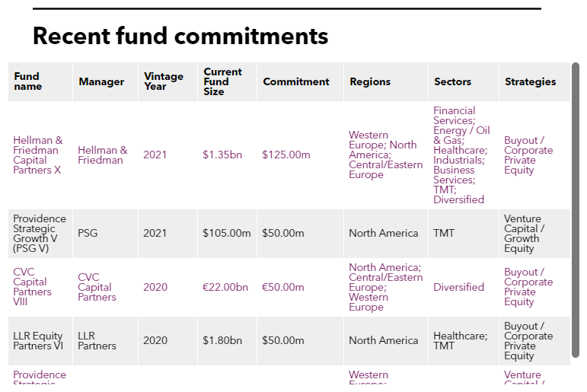Select 'Providence Strategic Growth V (PSG V)' fund name
587x392 pixels.
tap(40, 233)
